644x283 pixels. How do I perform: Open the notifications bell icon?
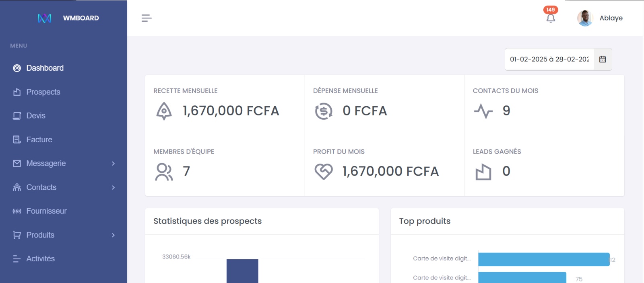551,18
